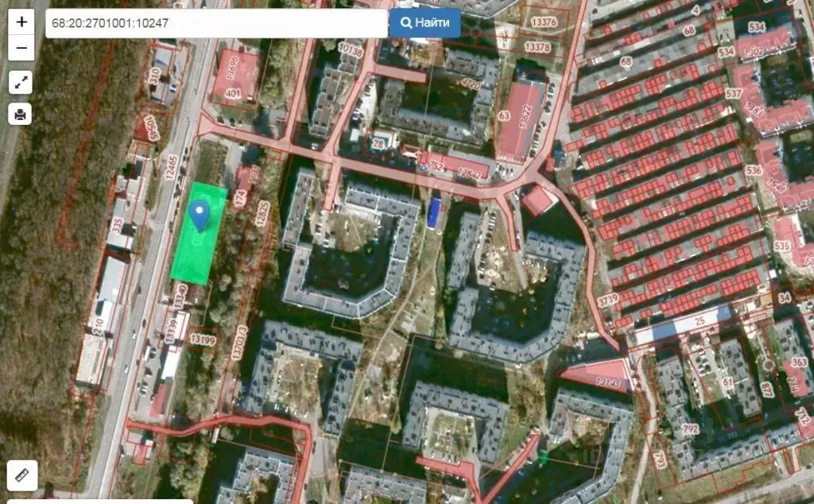Image resolution: width=814 pixels, height=504 pixels.
Task: Click parcel label 10138
Action: [350, 50]
